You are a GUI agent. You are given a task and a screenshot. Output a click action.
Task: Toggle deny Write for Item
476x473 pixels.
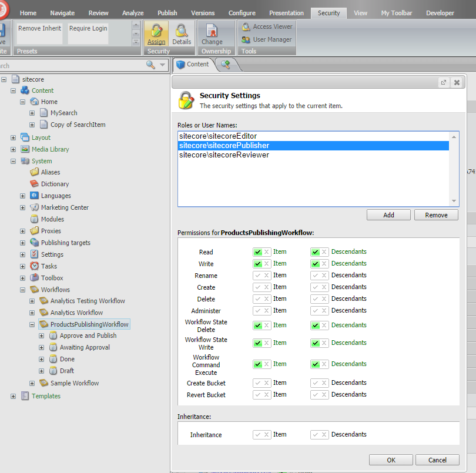point(266,263)
